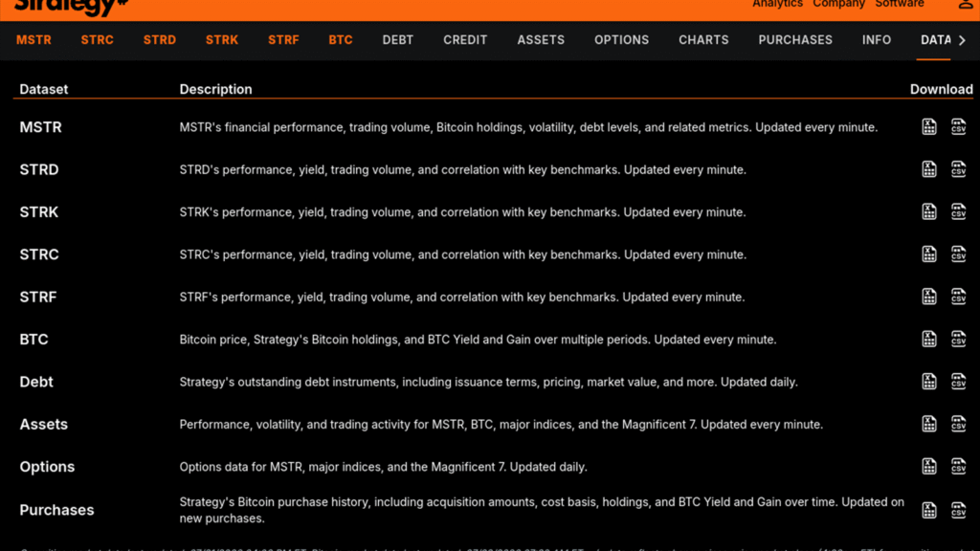
Task: Download the Assets dataset as CSV
Action: coord(958,424)
